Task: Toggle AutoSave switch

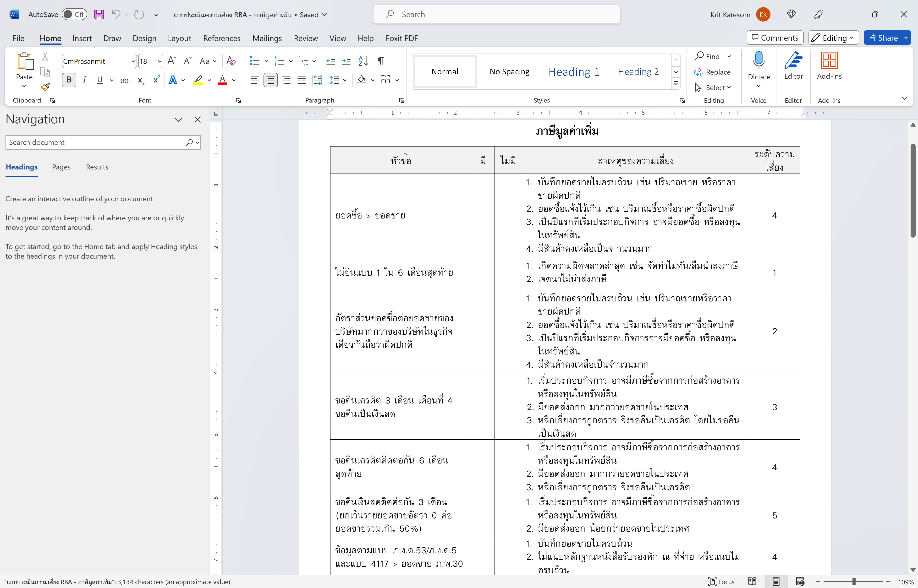Action: pyautogui.click(x=74, y=15)
